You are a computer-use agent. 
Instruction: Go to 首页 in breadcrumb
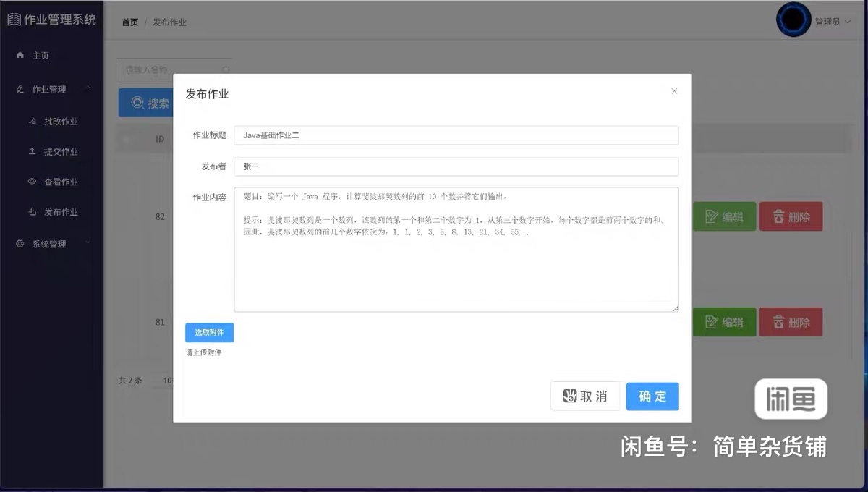click(x=130, y=22)
